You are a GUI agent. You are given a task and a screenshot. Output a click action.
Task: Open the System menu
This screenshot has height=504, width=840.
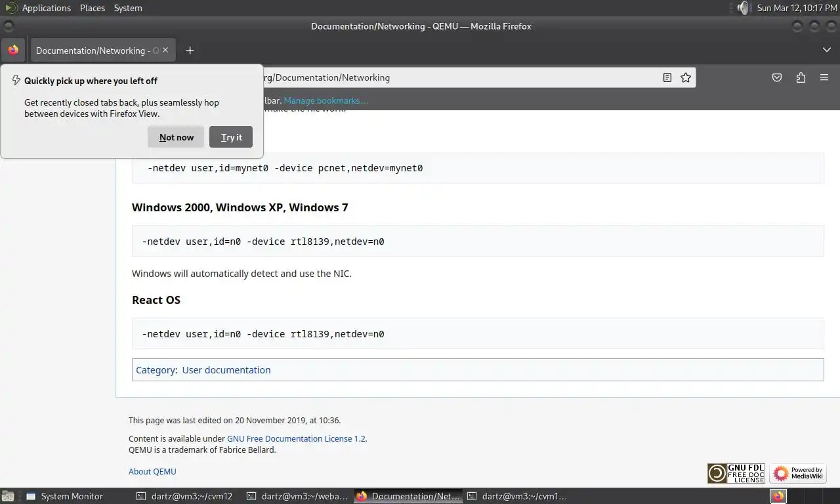[128, 8]
